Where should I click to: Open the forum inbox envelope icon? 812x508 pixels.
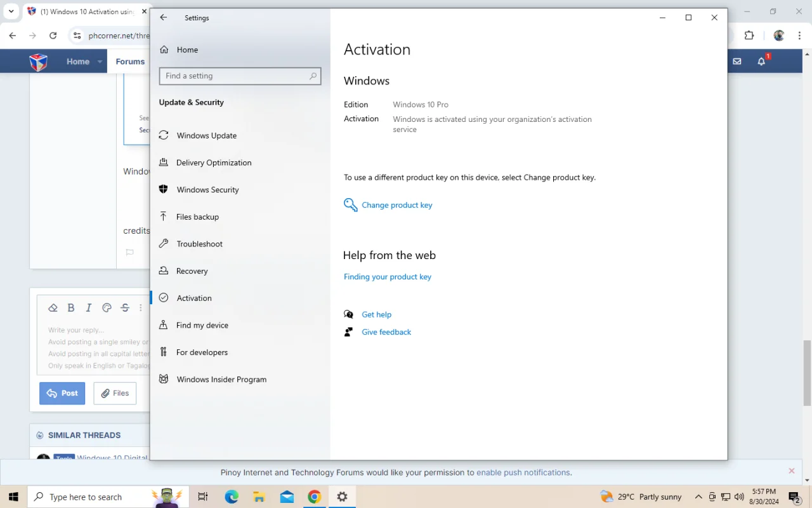[737, 62]
